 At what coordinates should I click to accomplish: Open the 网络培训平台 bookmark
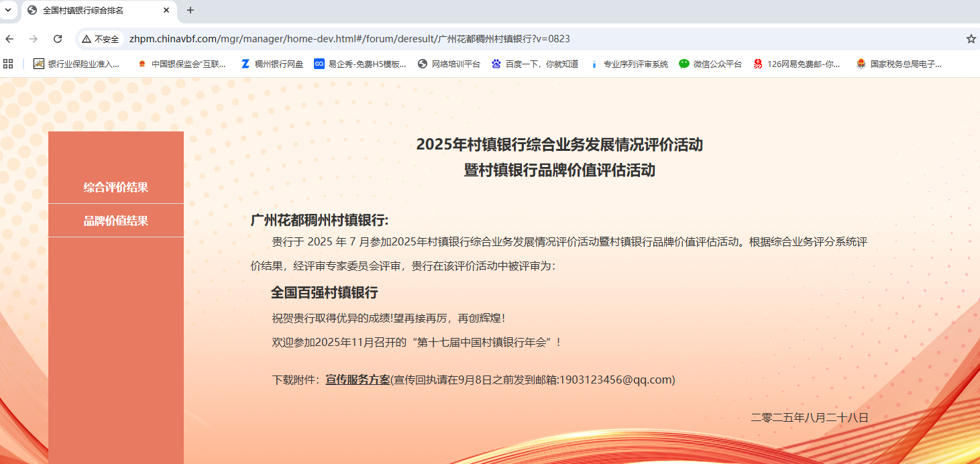tap(449, 64)
